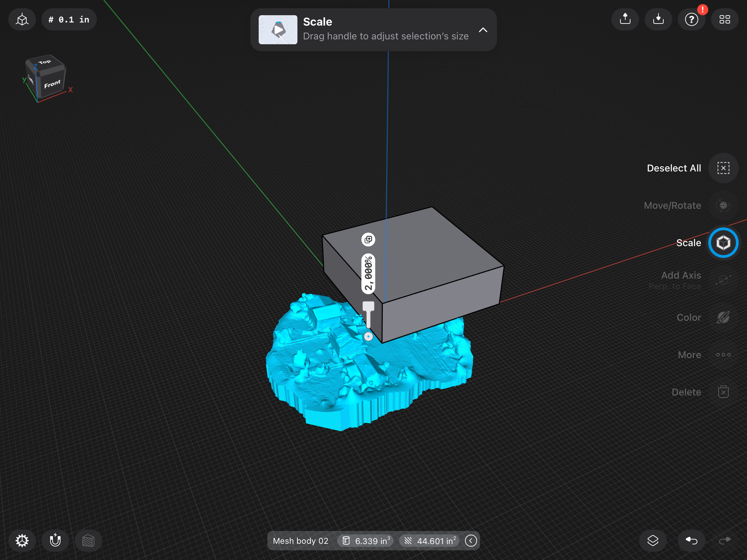The width and height of the screenshot is (747, 560).
Task: Open the Color tool icon
Action: [723, 317]
